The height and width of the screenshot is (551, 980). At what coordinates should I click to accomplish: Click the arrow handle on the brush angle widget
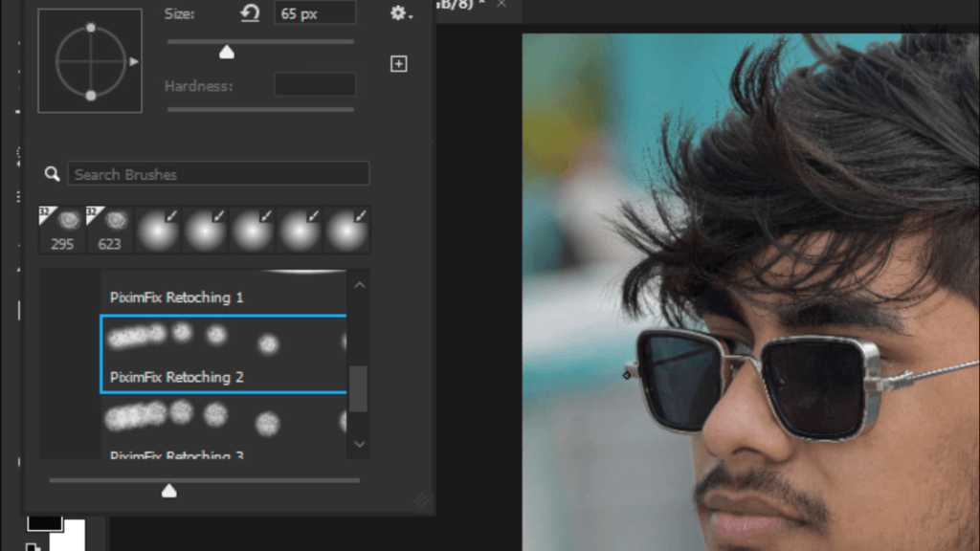tap(134, 62)
